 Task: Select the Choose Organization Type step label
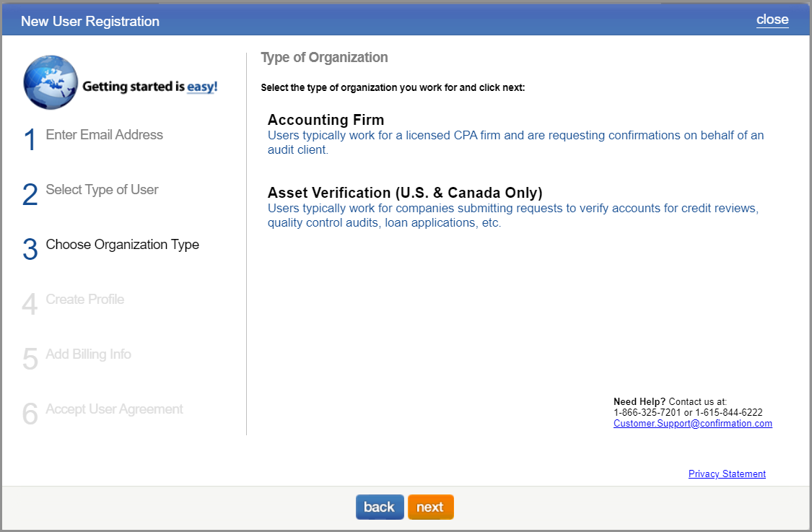122,245
